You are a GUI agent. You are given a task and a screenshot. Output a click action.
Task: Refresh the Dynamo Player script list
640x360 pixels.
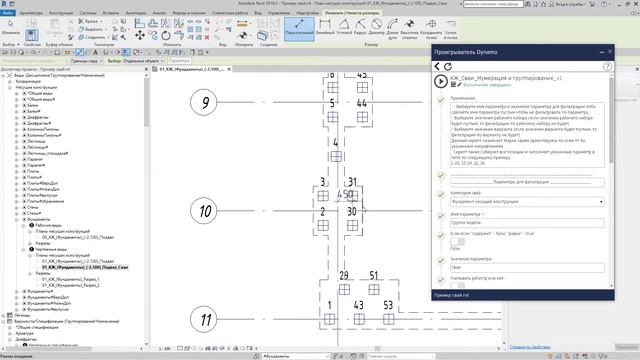[448, 66]
